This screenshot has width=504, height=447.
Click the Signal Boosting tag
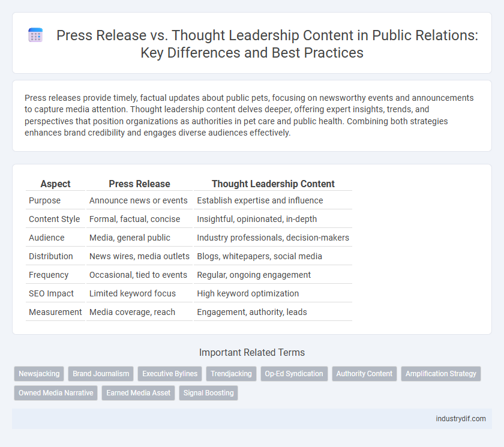pyautogui.click(x=208, y=392)
